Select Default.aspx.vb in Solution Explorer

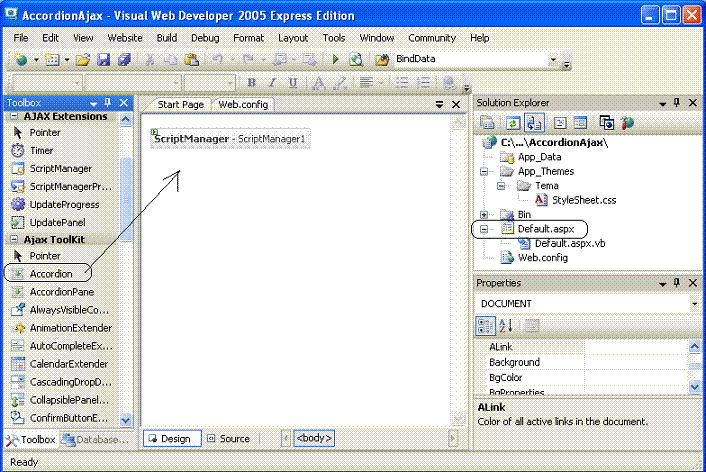tap(570, 243)
